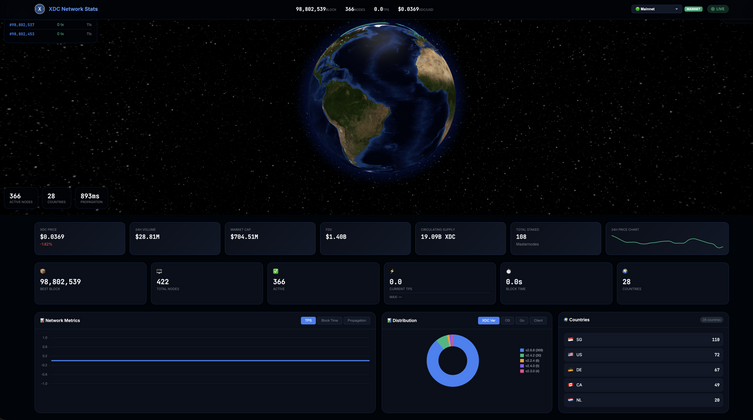
Task: Click the Netherlands flag icon
Action: tap(571, 400)
